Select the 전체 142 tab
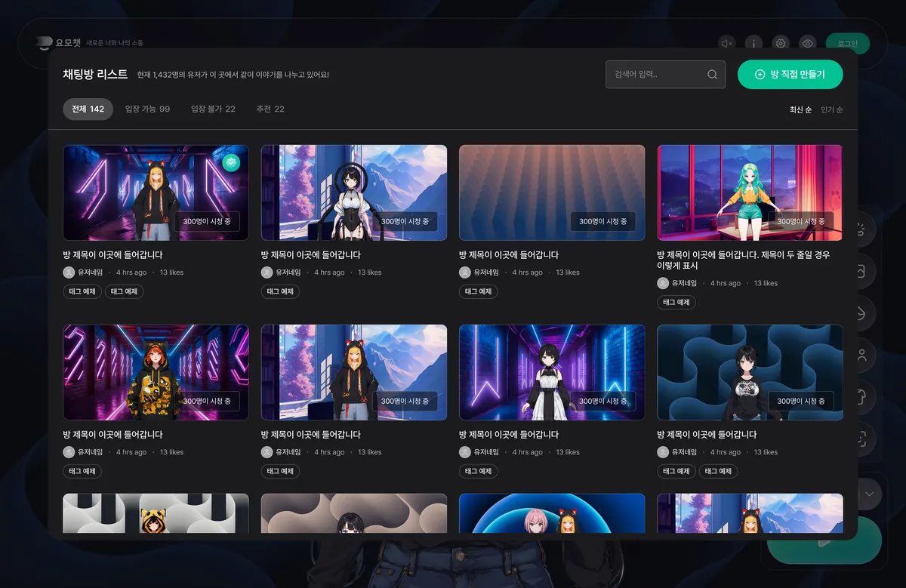This screenshot has width=906, height=588. click(x=88, y=109)
